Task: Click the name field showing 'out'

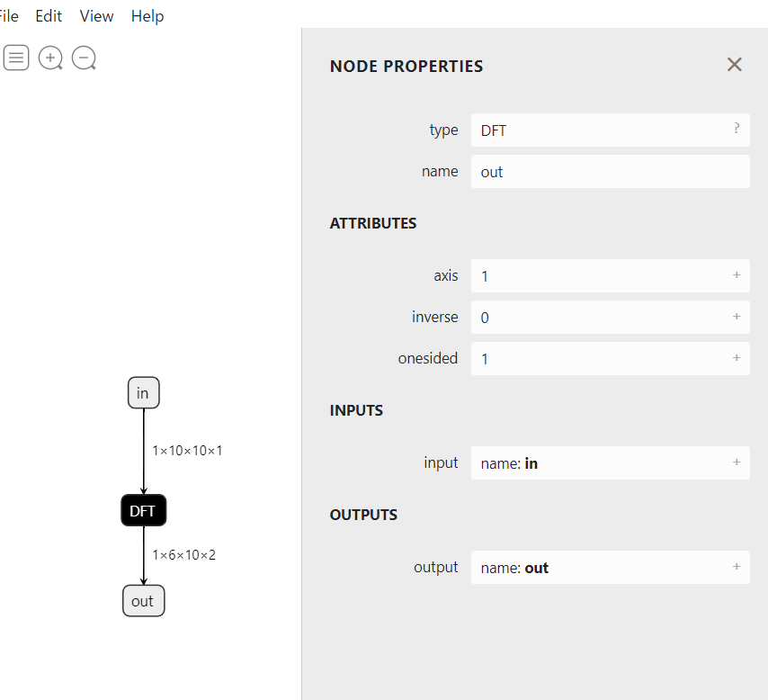Action: click(x=611, y=171)
